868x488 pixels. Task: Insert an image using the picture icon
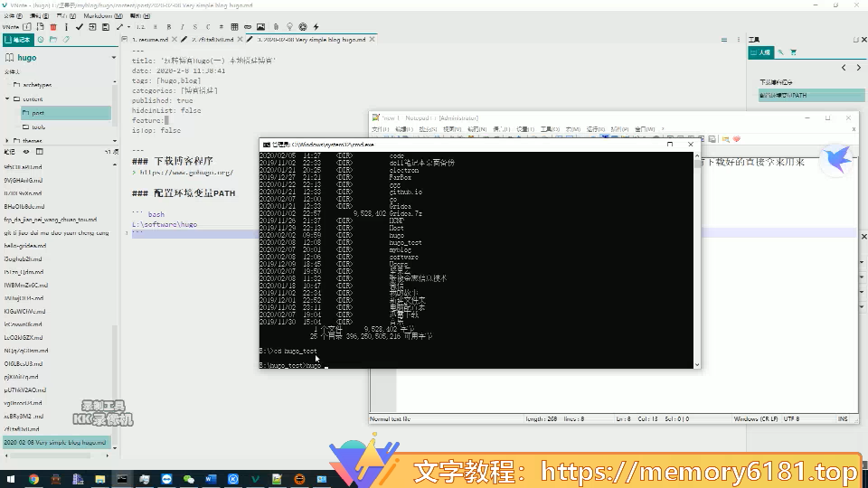pyautogui.click(x=260, y=26)
